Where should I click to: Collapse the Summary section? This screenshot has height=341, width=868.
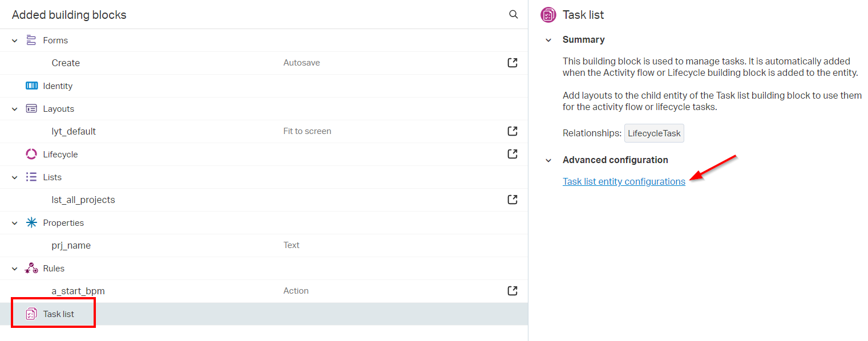point(548,40)
